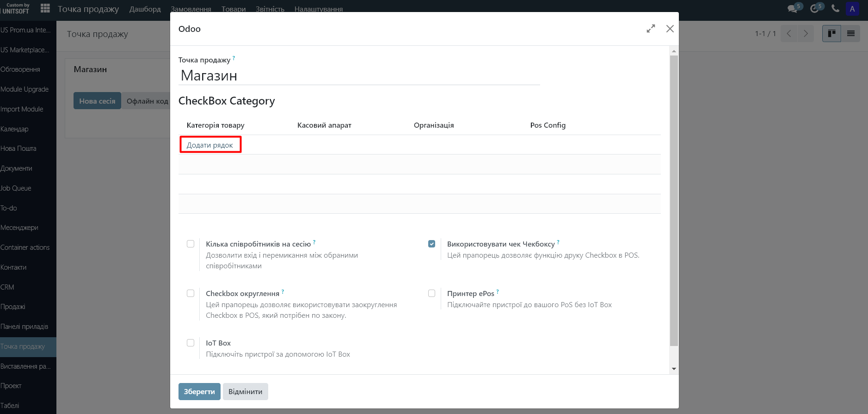Open the apps grid menu icon
The height and width of the screenshot is (414, 868).
point(45,8)
